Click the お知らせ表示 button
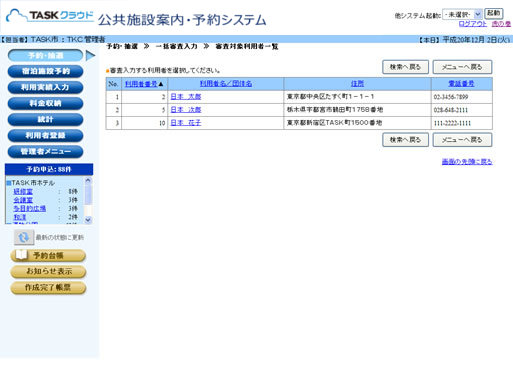Image resolution: width=513 pixels, height=366 pixels. (48, 272)
